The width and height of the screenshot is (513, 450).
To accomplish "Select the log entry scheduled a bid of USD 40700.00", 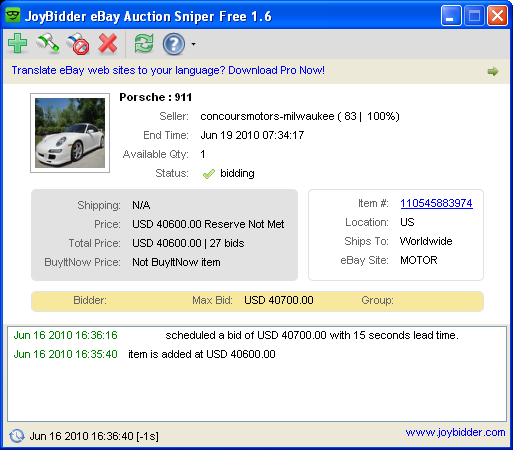I will click(x=312, y=335).
